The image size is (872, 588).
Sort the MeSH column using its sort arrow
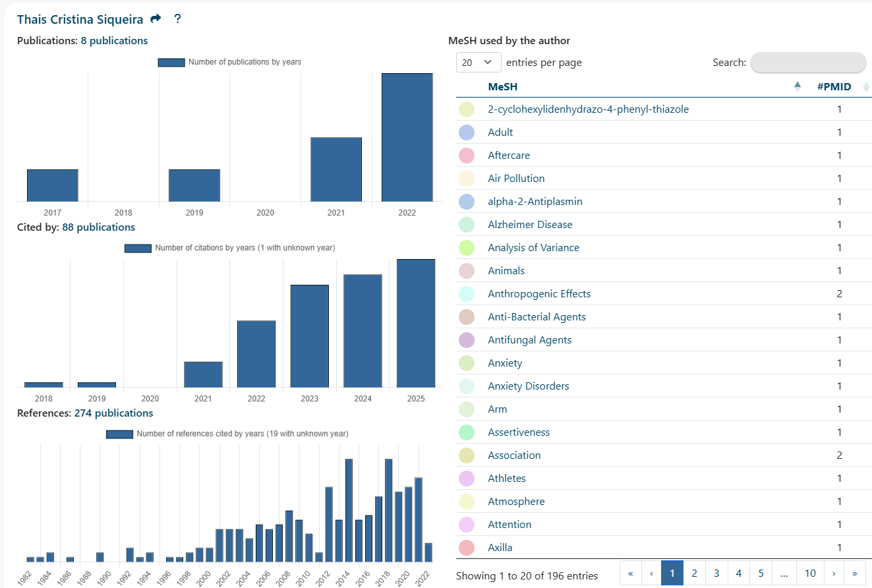coord(797,86)
